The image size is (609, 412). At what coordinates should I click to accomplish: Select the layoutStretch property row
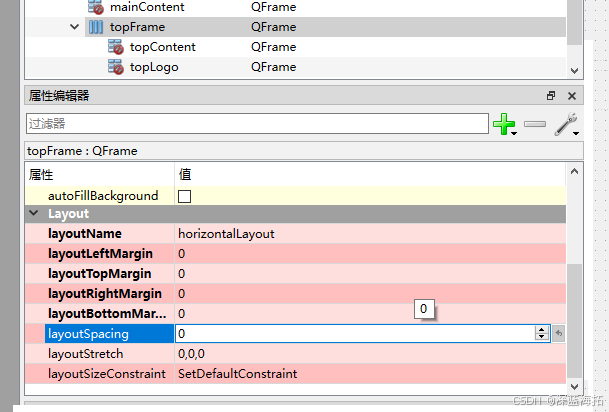tap(295, 354)
